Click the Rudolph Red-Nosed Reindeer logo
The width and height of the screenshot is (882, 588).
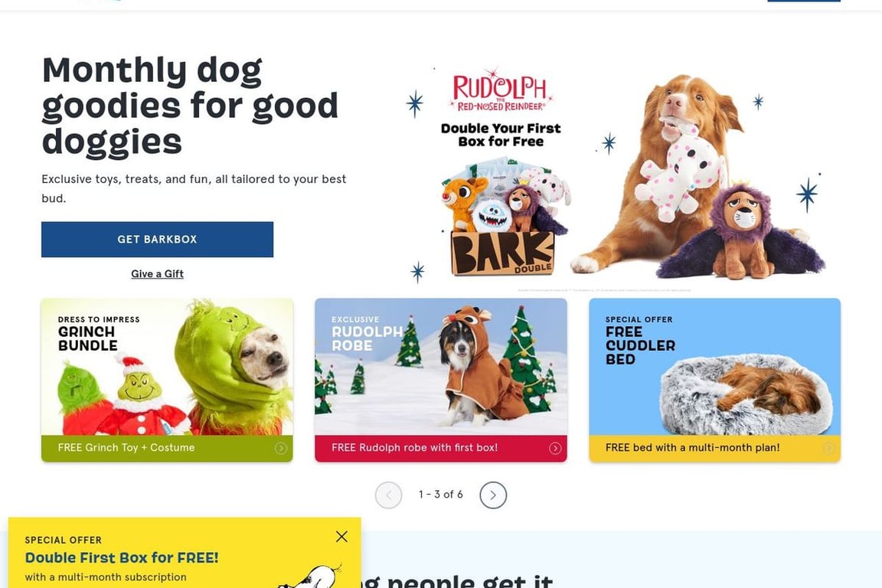[500, 90]
